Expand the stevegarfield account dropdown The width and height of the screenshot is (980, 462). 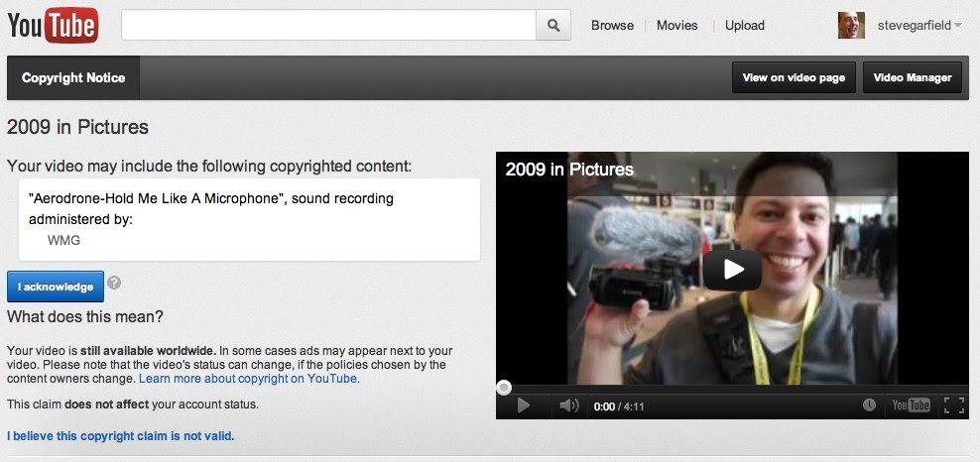tap(919, 26)
